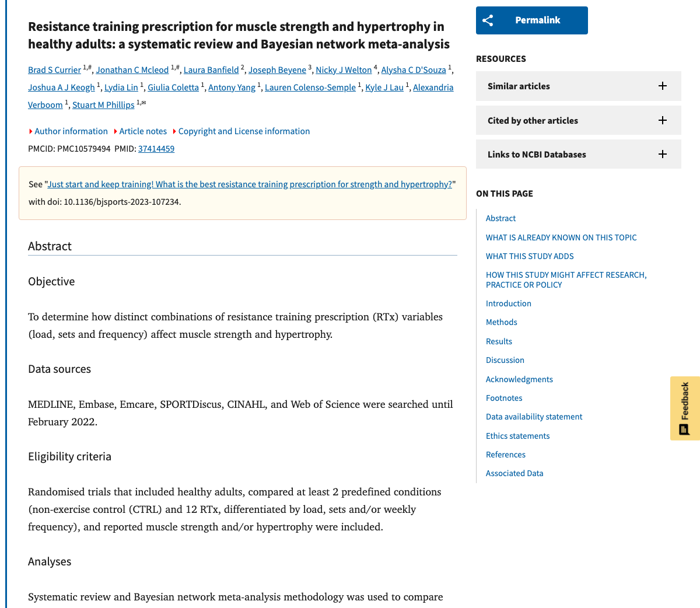
Task: Jump to the References section via sidebar
Action: click(x=505, y=455)
